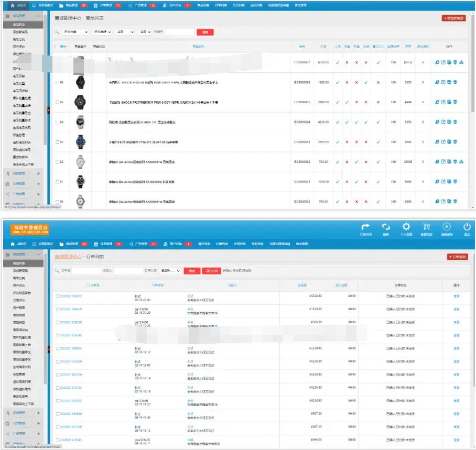476x450 pixels.
Task: Click the shopping cart view-store icon
Action: [x=426, y=228]
